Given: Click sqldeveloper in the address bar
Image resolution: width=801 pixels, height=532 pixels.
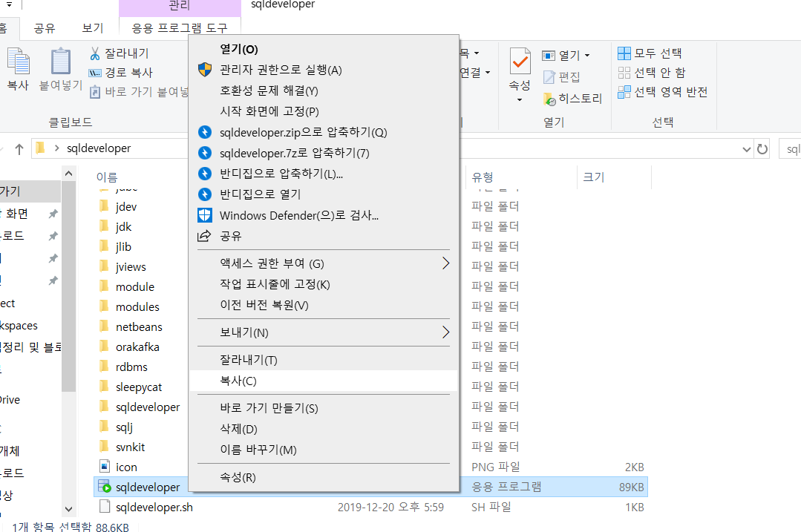Looking at the screenshot, I should [x=99, y=148].
